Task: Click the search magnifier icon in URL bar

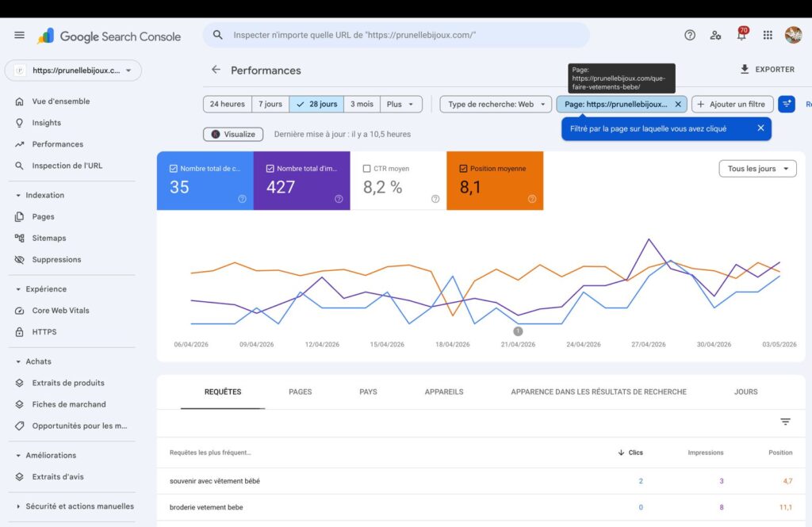Action: [217, 35]
